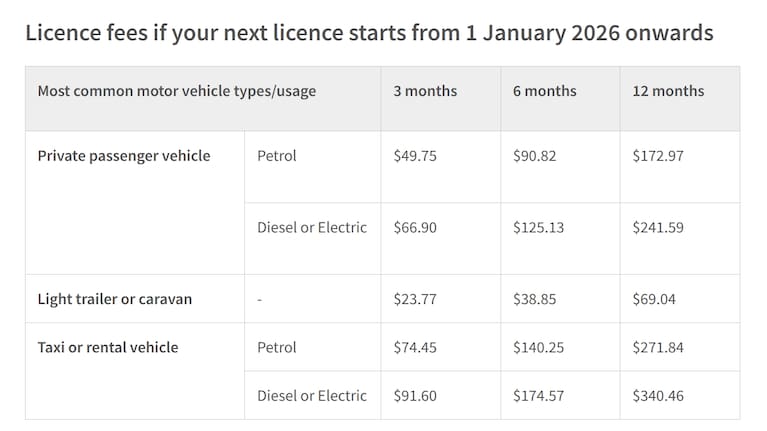Screen dimensions: 767x431
Task: Click the $241.59 fee cell
Action: pos(658,227)
